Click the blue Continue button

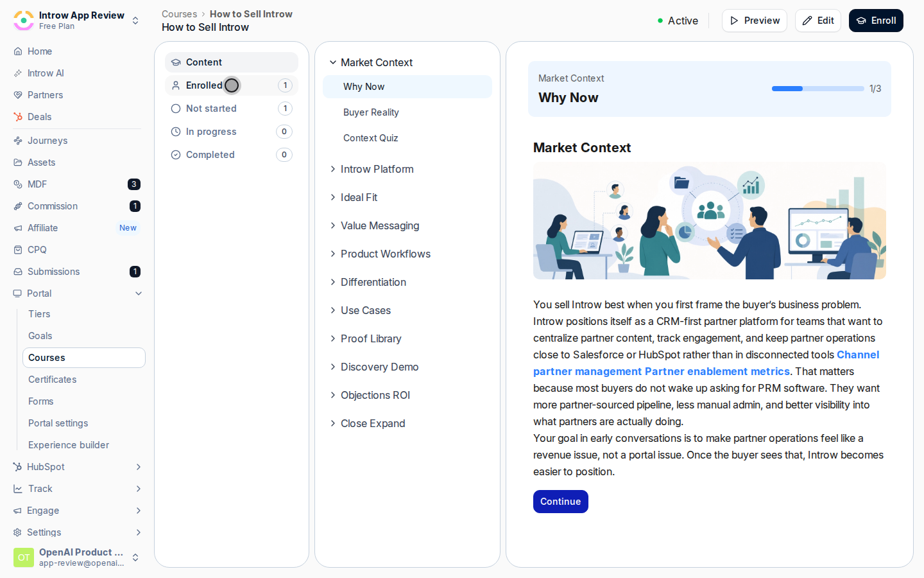(560, 502)
